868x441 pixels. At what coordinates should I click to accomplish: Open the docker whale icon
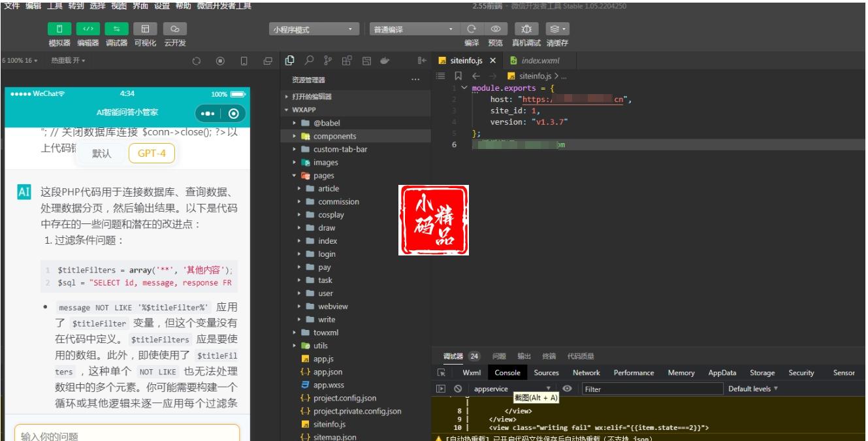point(385,60)
